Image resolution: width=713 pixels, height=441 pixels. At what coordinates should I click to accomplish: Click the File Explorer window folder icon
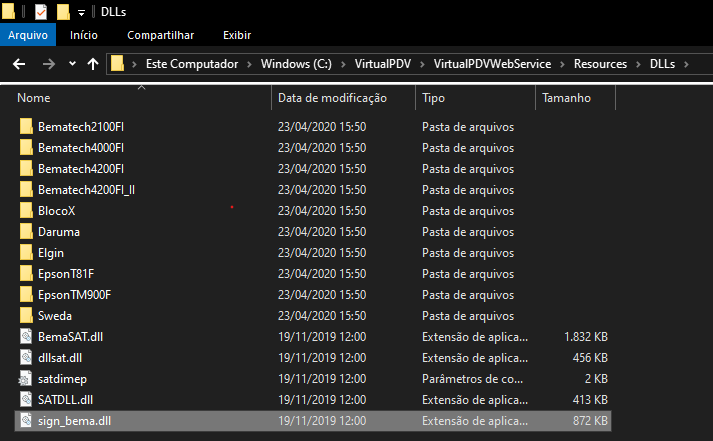point(8,11)
